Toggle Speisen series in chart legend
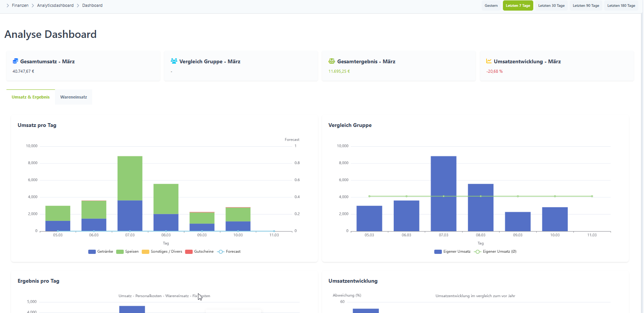This screenshot has width=644, height=313. [127, 252]
